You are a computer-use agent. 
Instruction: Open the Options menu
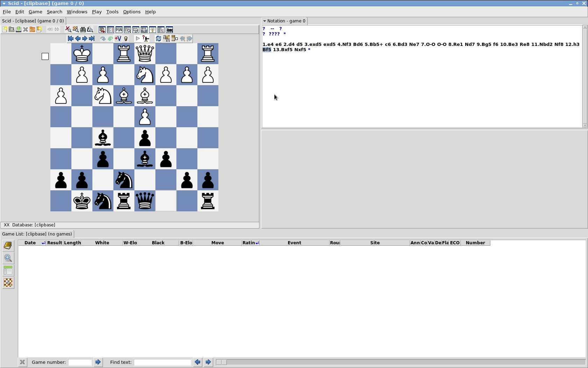[132, 12]
